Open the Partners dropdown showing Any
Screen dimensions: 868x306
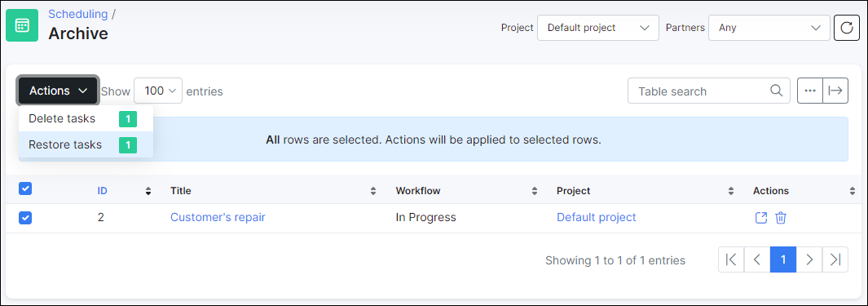tap(769, 28)
